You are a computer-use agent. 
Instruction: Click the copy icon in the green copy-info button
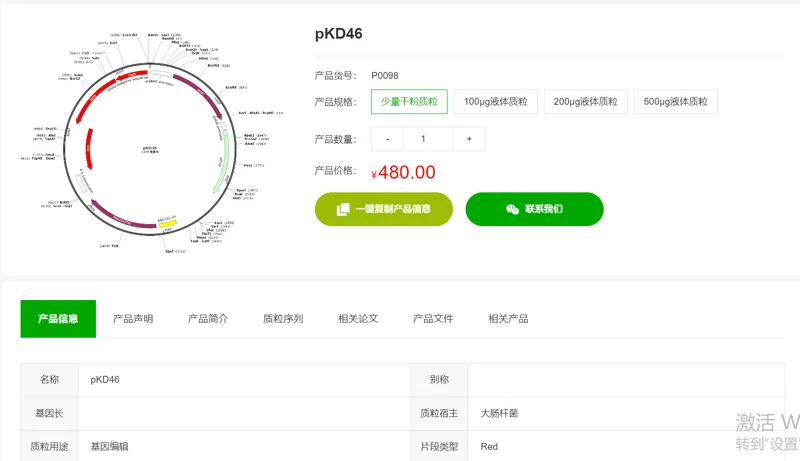coord(343,209)
